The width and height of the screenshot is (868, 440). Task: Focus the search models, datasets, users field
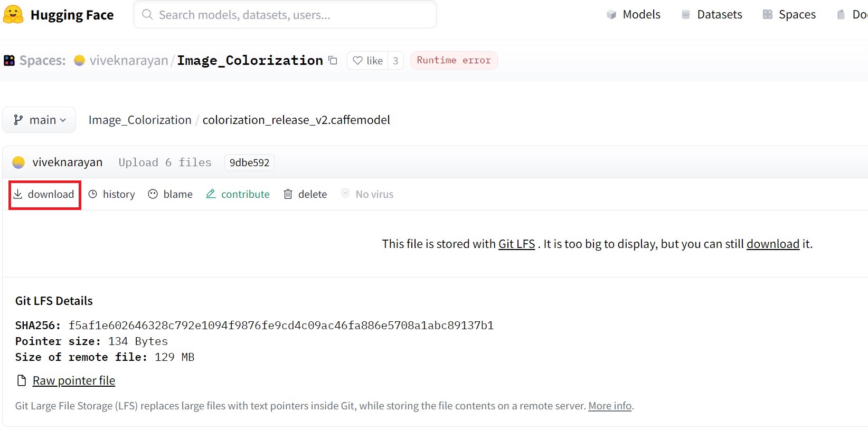click(x=285, y=15)
